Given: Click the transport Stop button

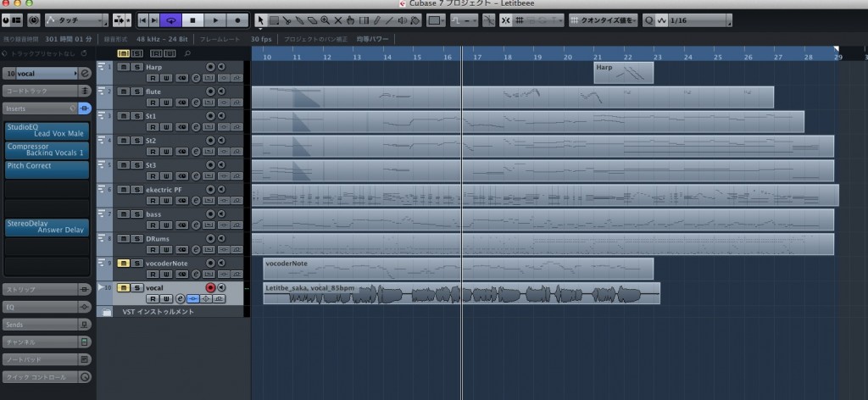Looking at the screenshot, I should 192,20.
